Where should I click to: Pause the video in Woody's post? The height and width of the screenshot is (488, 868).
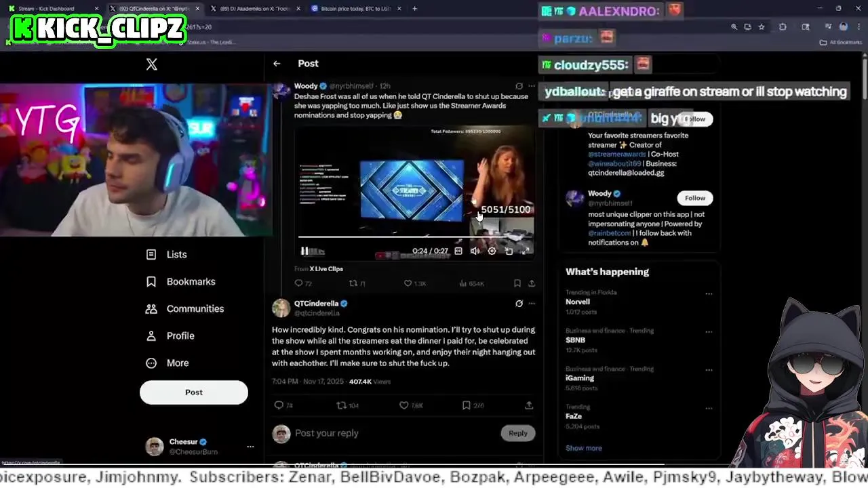click(x=305, y=251)
